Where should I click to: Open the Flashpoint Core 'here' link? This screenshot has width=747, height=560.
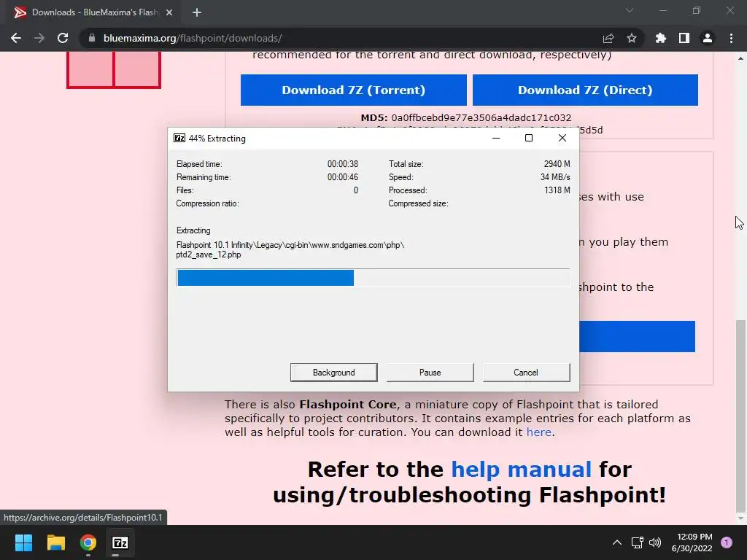(539, 432)
